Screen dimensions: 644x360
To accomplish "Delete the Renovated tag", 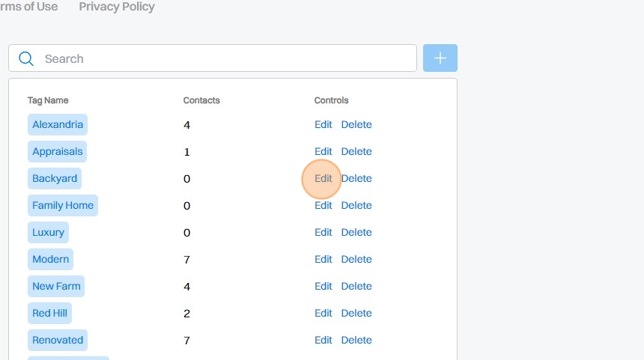I will 356,340.
